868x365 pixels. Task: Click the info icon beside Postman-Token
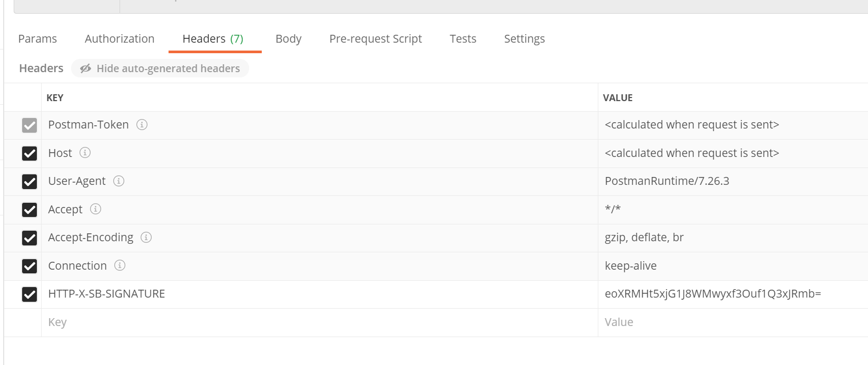click(142, 125)
